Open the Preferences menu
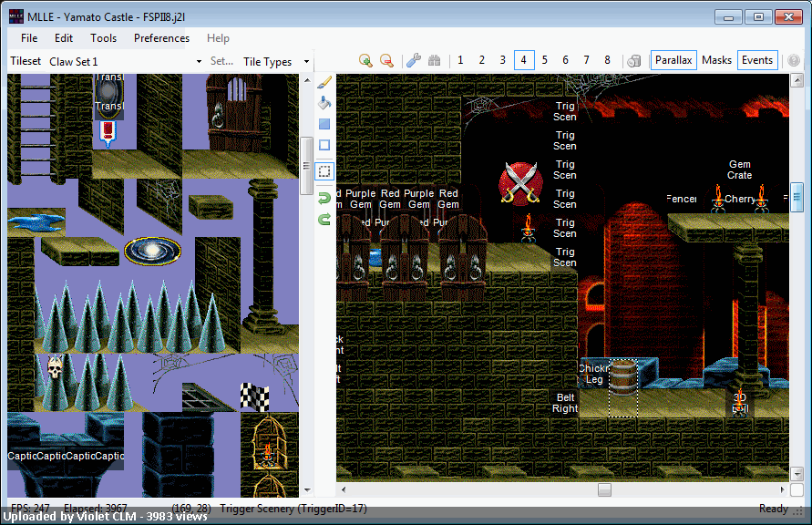 [x=161, y=37]
